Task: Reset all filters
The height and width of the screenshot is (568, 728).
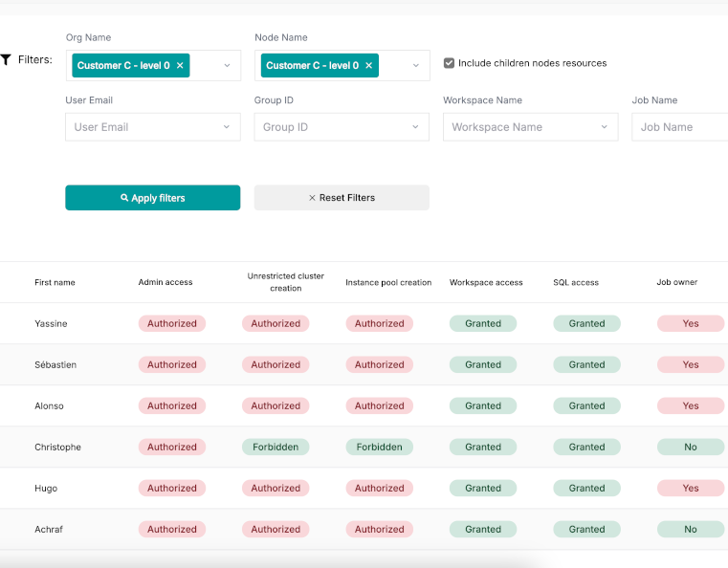Action: (342, 198)
